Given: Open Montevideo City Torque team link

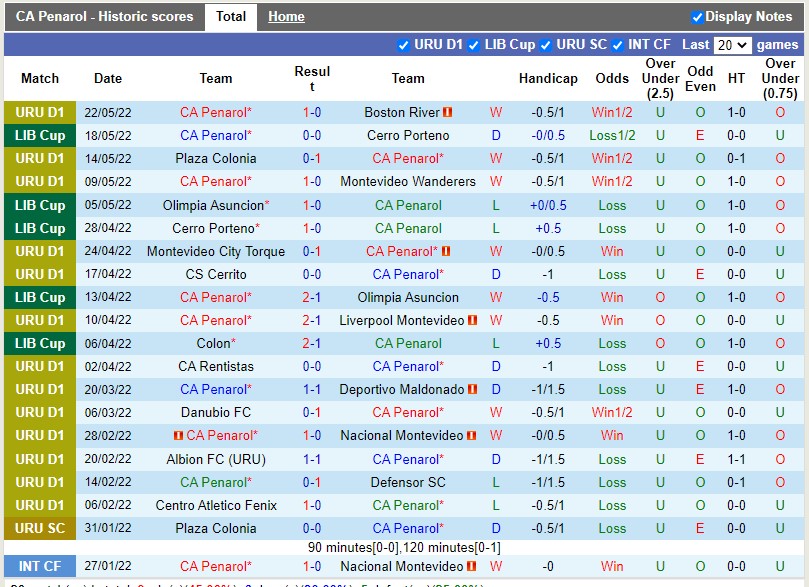Looking at the screenshot, I should [216, 251].
